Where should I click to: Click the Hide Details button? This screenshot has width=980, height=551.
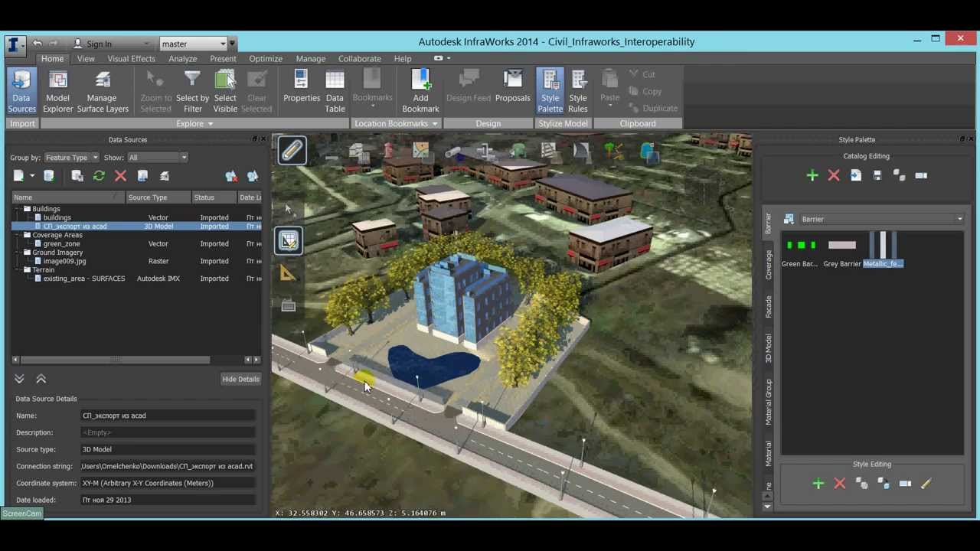[x=240, y=380]
